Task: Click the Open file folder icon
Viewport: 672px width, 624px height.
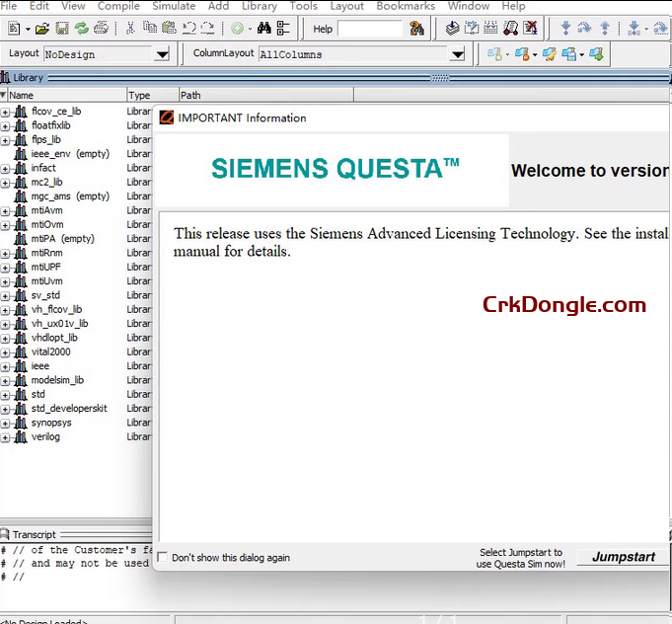Action: pos(42,29)
